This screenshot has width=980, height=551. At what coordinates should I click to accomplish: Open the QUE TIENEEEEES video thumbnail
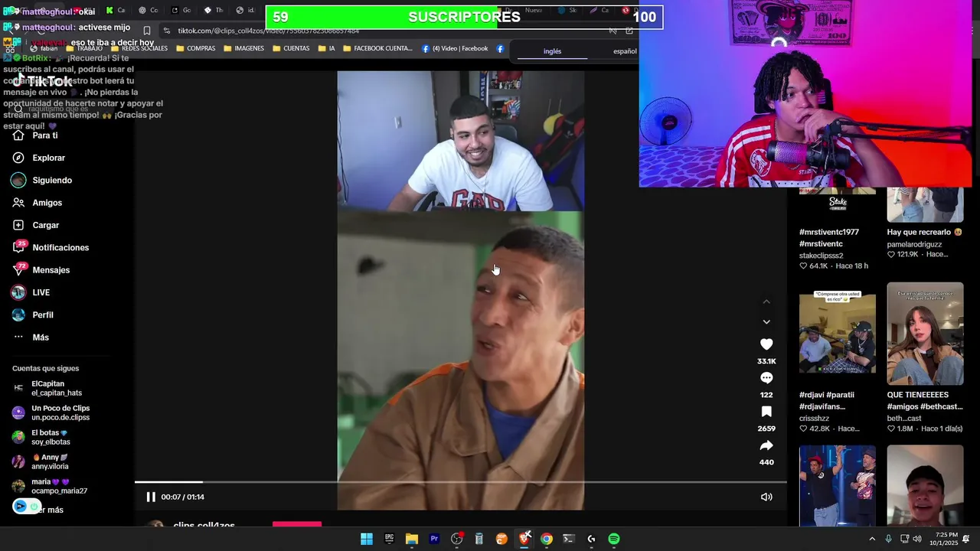point(925,334)
